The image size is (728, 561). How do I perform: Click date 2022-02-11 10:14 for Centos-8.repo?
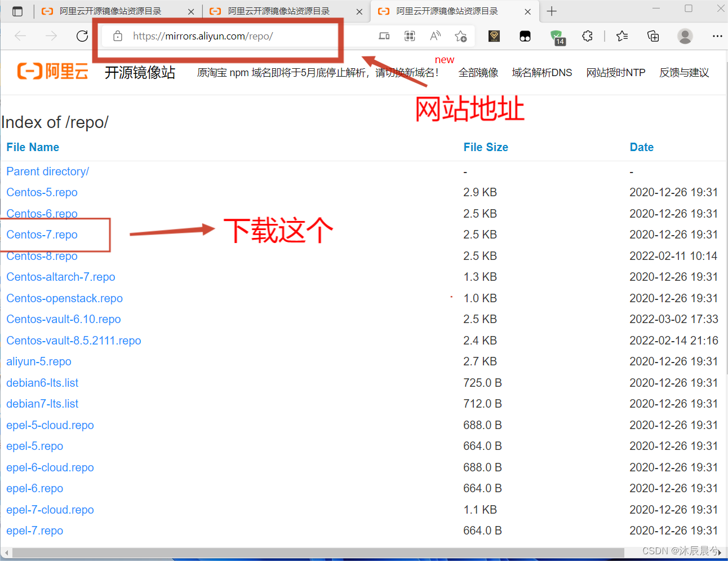(673, 256)
